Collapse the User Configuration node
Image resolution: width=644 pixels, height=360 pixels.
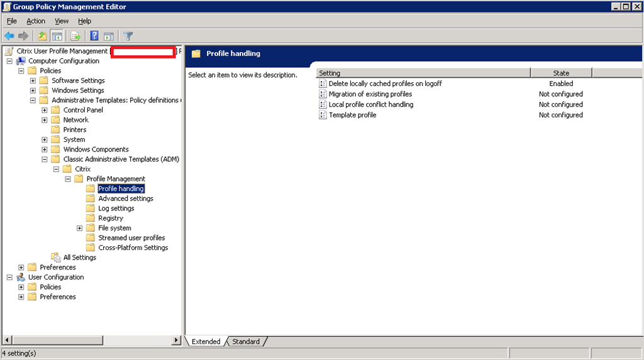[x=9, y=277]
